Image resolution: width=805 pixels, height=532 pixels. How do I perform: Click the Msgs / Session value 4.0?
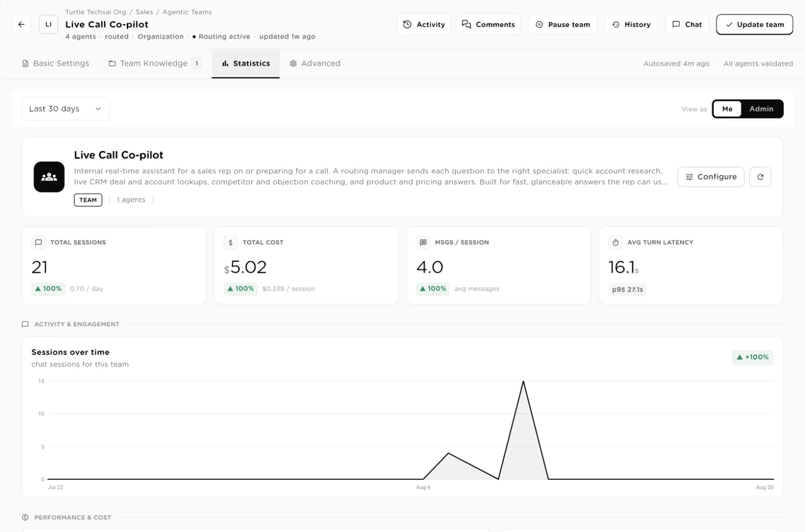tap(430, 267)
